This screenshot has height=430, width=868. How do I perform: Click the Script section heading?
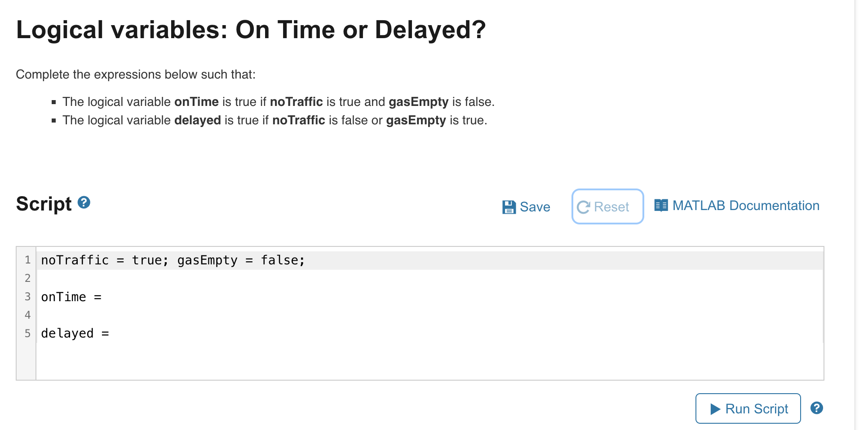(x=44, y=203)
